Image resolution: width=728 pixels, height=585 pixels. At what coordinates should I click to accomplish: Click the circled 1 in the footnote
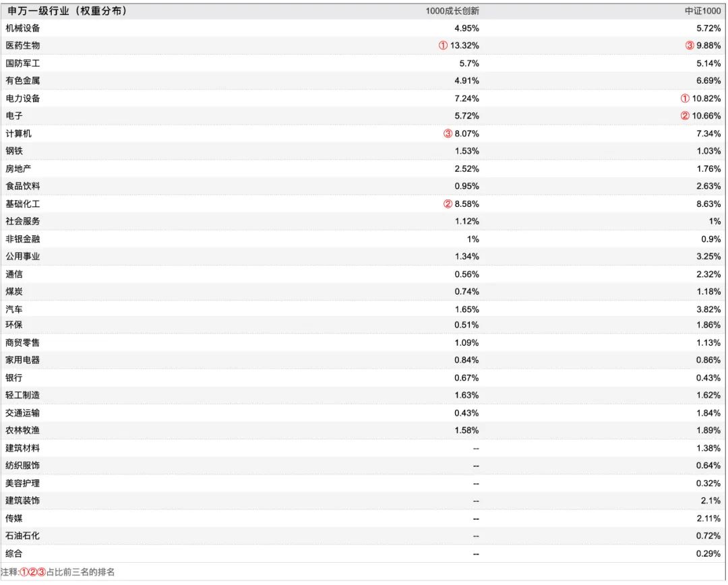[25, 572]
